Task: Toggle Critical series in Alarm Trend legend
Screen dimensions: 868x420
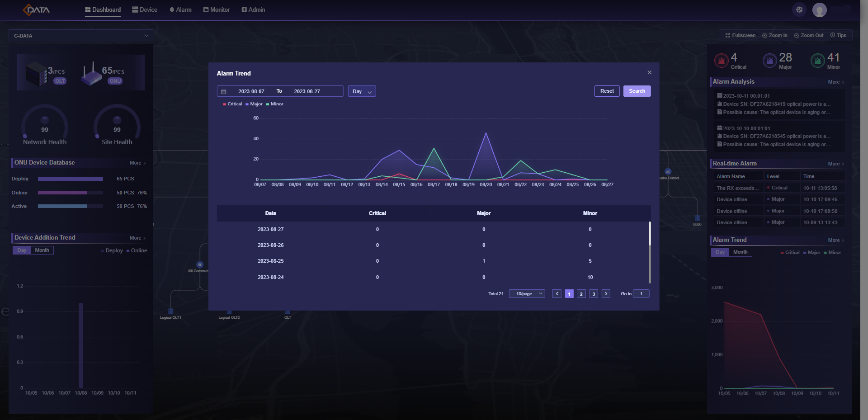Action: pyautogui.click(x=232, y=104)
